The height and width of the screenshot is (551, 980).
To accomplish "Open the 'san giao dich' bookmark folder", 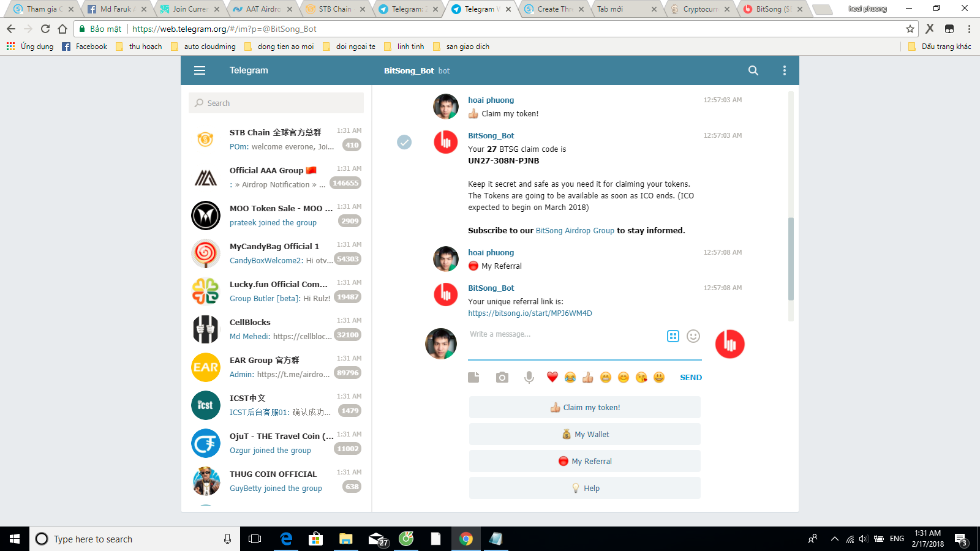I will click(461, 47).
